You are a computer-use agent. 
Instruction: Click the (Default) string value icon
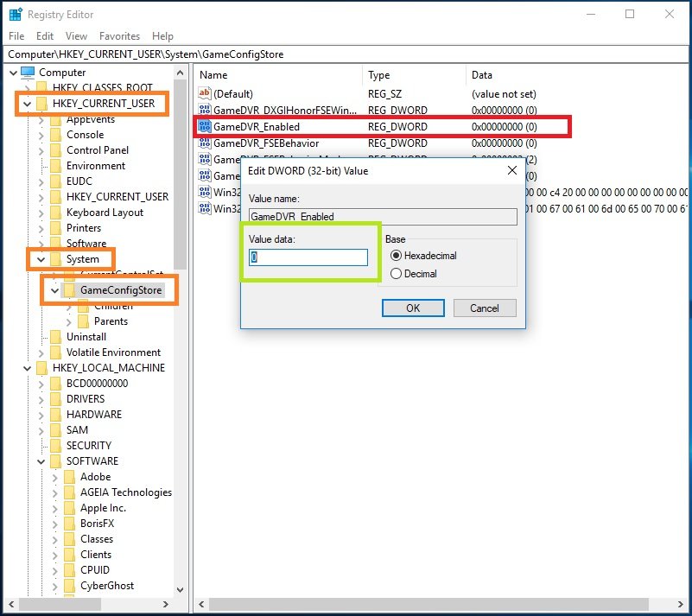205,93
